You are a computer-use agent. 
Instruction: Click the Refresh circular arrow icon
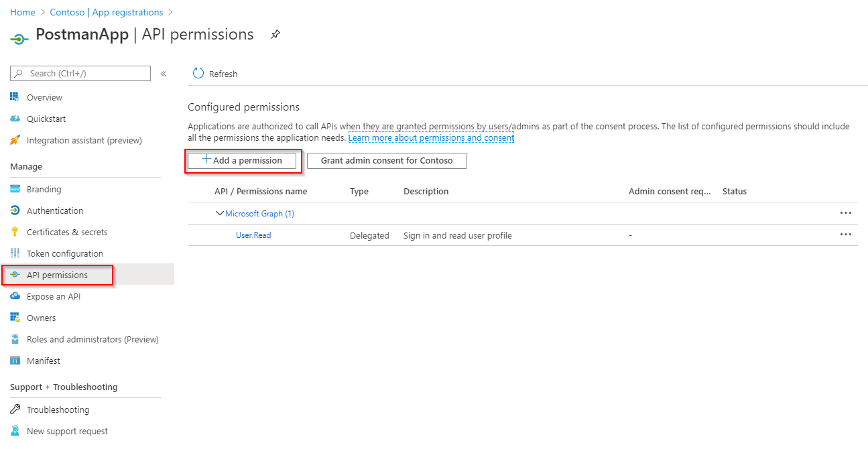pyautogui.click(x=198, y=74)
